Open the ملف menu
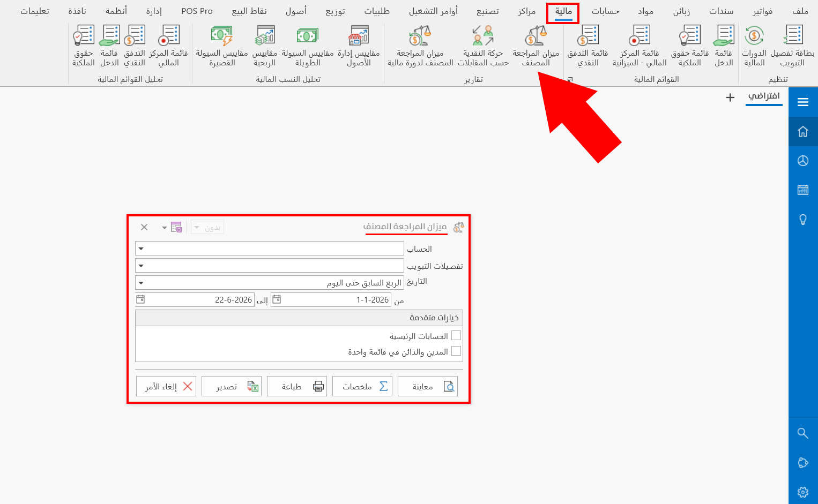Image resolution: width=818 pixels, height=504 pixels. coord(800,11)
